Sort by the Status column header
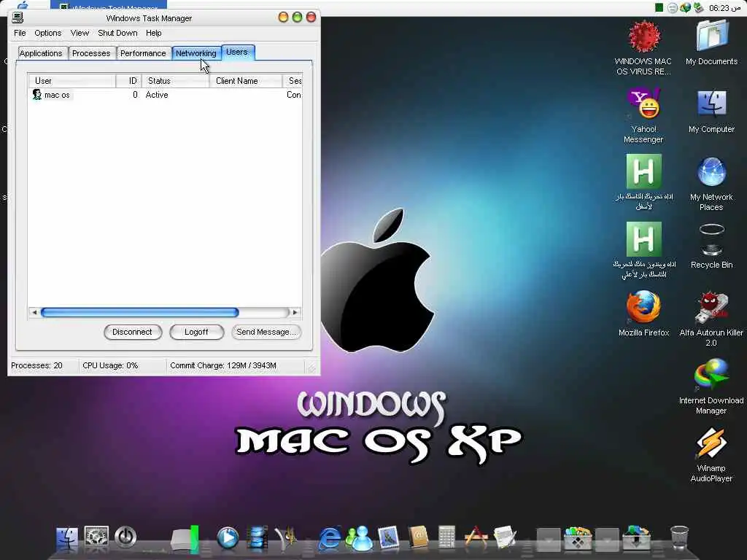 pos(175,81)
